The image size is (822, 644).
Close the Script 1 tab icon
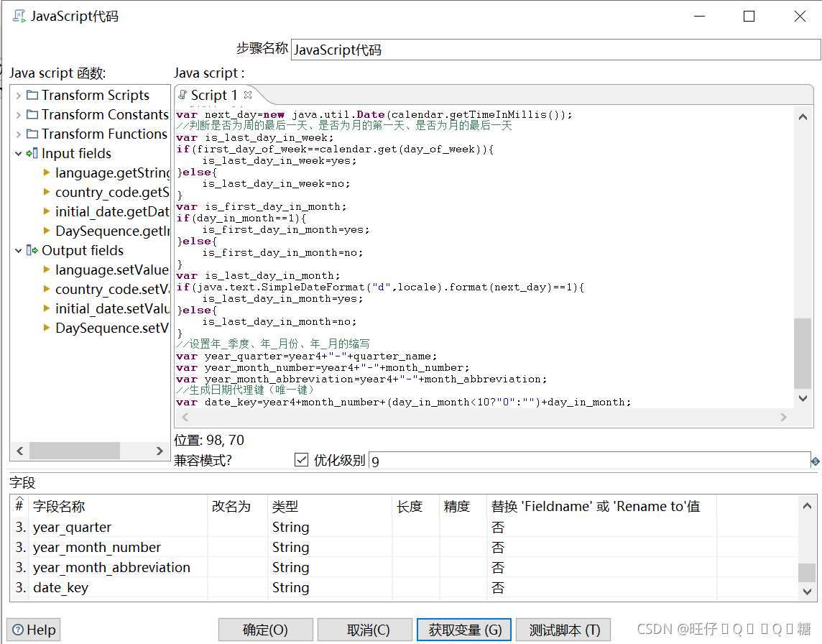point(248,95)
